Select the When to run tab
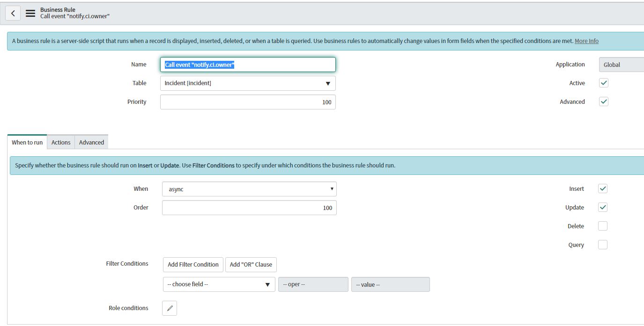The image size is (644, 326). click(27, 142)
